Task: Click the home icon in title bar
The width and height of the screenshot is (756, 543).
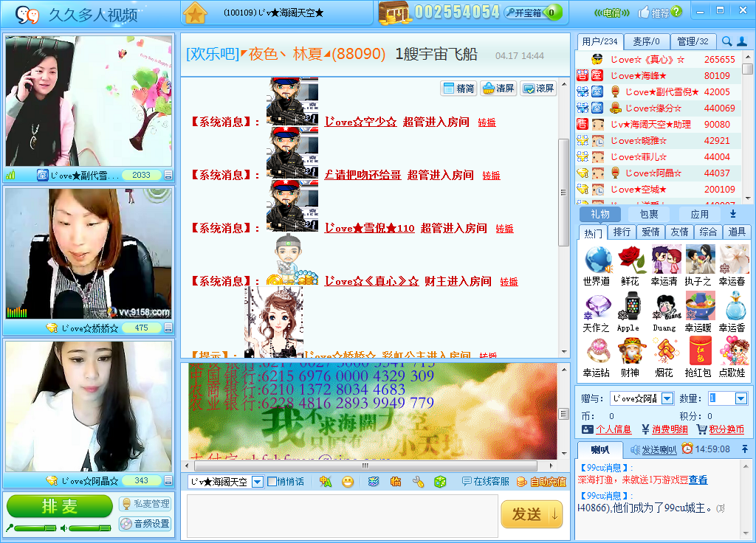Action: pos(195,13)
